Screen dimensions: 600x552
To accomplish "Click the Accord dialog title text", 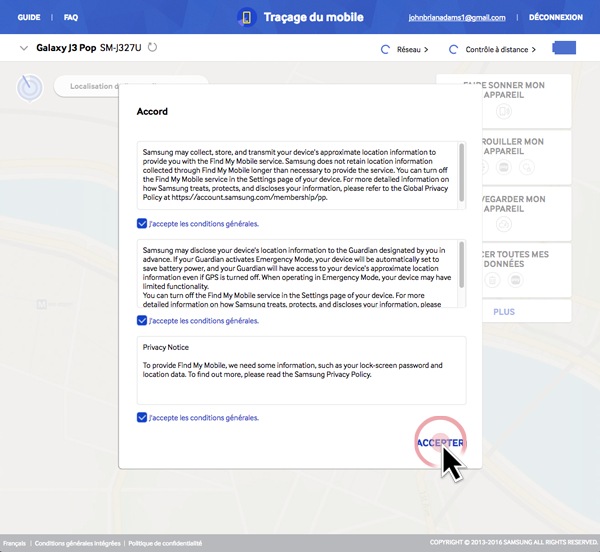I will point(152,111).
